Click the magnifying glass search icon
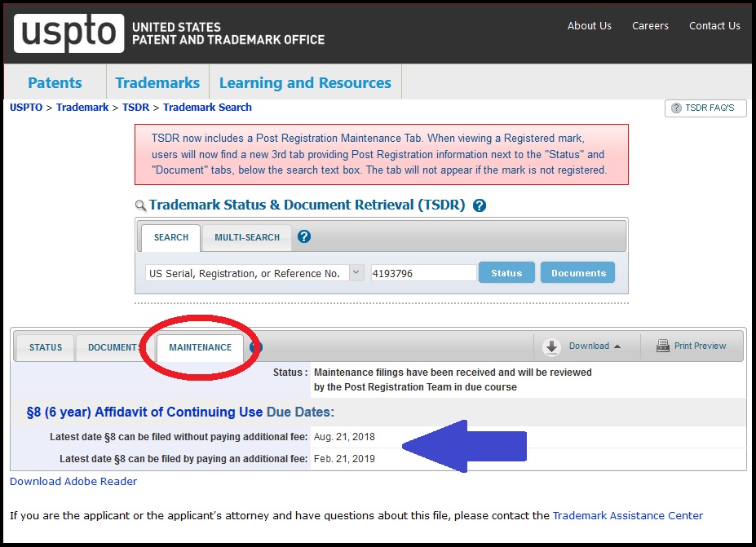The image size is (756, 547). click(x=140, y=205)
